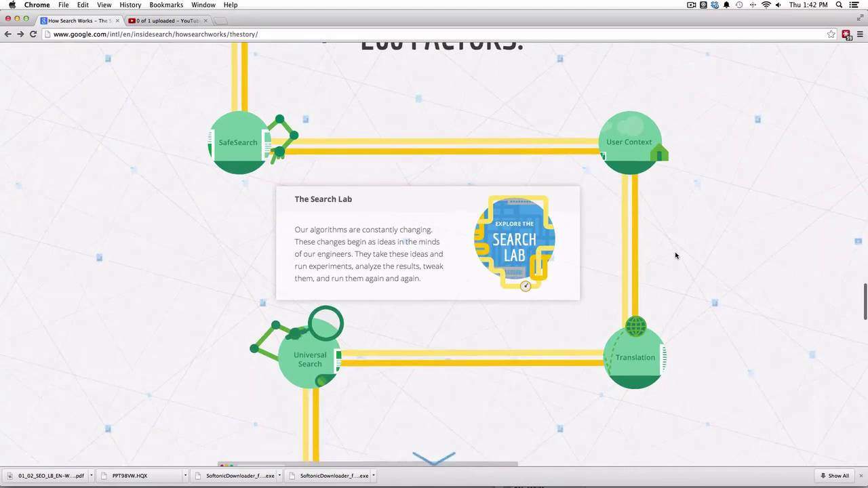Click the down chevron to scroll onward
868x488 pixels.
433,459
